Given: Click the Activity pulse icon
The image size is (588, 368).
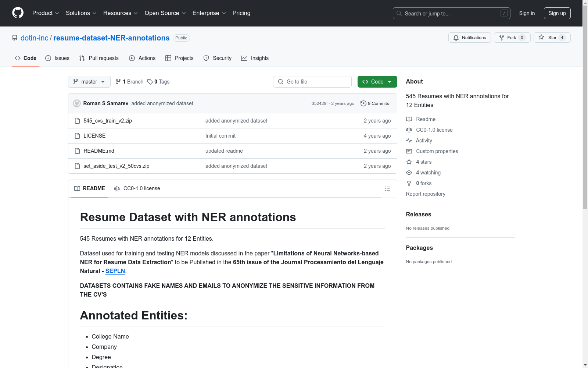Looking at the screenshot, I should tap(409, 141).
